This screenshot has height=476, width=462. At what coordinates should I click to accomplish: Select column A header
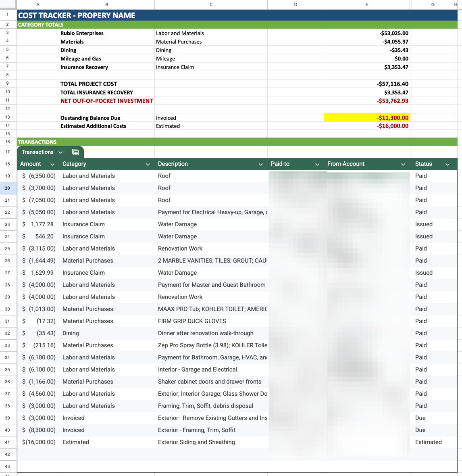tap(38, 4)
